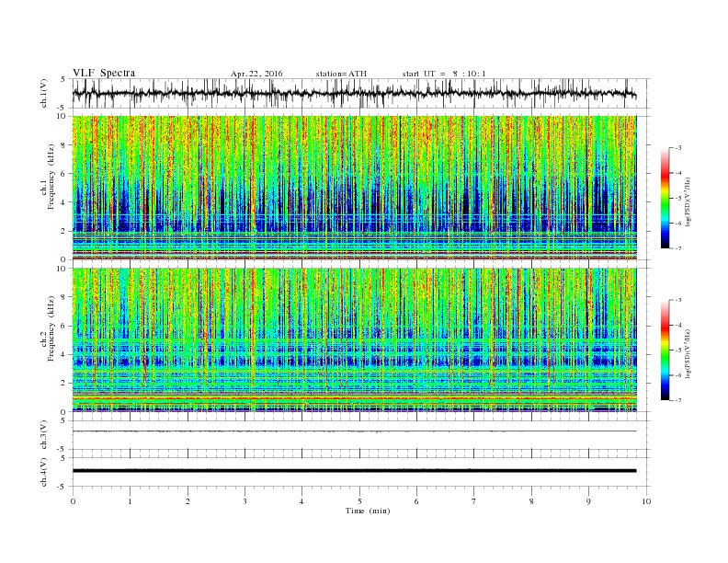The height and width of the screenshot is (563, 728).
Task: Click the ch.1 "Frequency (kHz)" axis label
Action: pyautogui.click(x=51, y=177)
